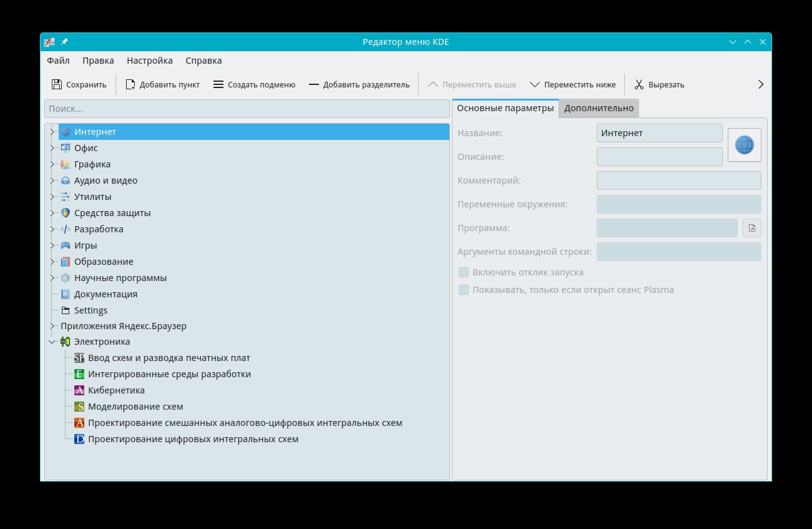Click the green E icon for Интегрированные среды разработки
The image size is (812, 529).
point(79,374)
